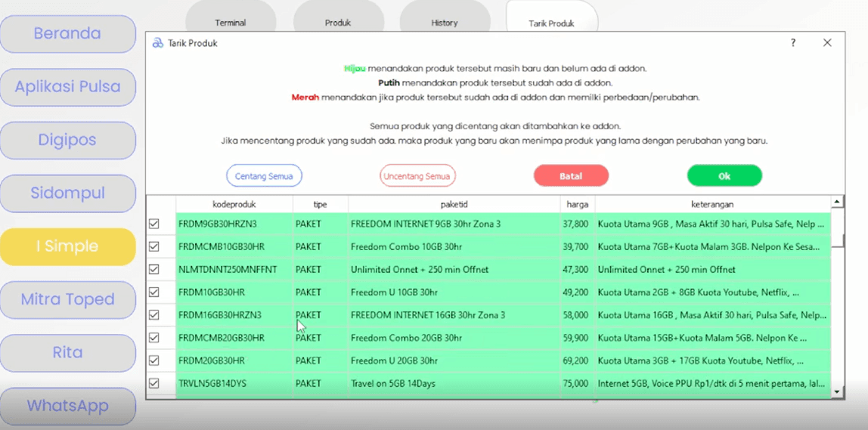Image resolution: width=868 pixels, height=430 pixels.
Task: Close the Tarik Produk dialog
Action: pyautogui.click(x=827, y=43)
